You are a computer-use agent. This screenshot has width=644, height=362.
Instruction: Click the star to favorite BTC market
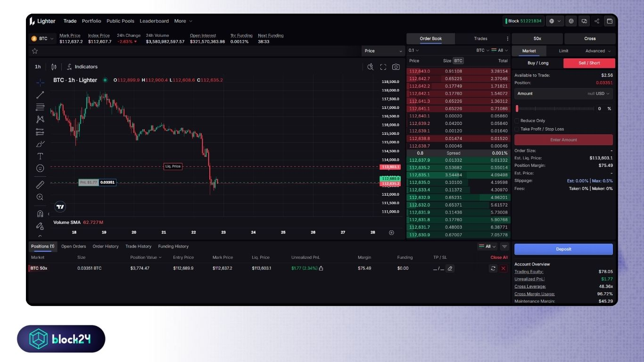click(34, 51)
